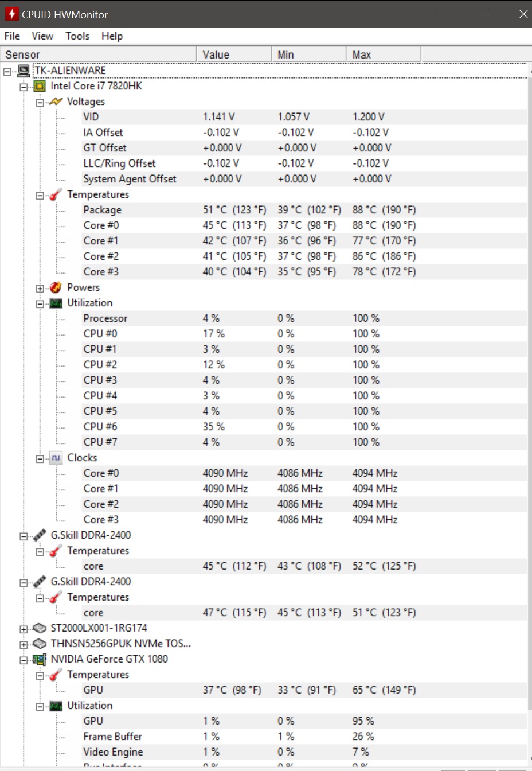Click the CPU Temperatures thermometer icon

(x=56, y=194)
